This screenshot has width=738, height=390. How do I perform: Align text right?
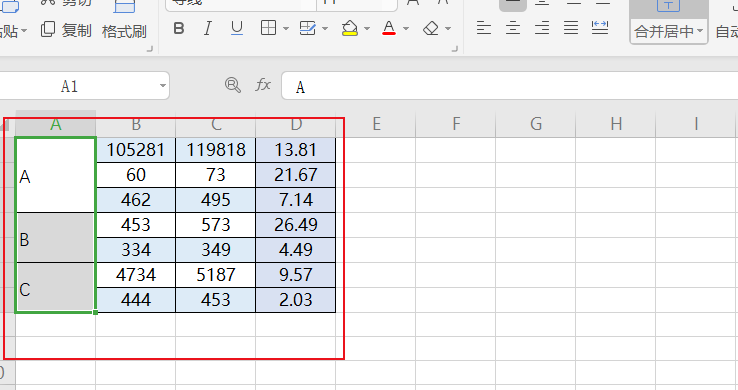pos(542,28)
